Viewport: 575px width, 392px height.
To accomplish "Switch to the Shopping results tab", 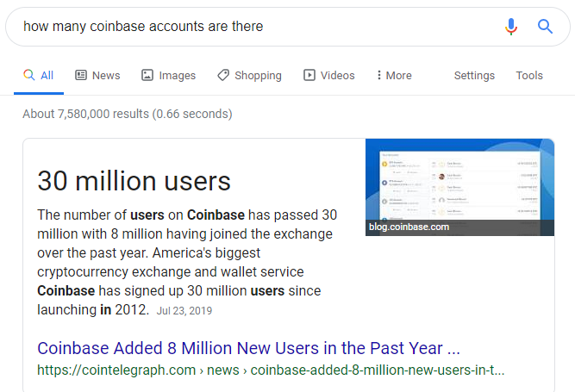I will point(249,75).
